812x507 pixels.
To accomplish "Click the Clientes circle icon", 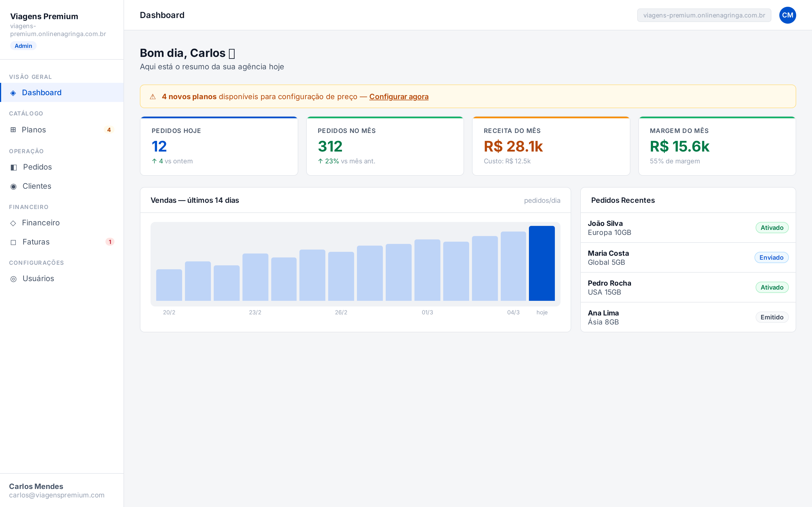I will click(x=14, y=186).
